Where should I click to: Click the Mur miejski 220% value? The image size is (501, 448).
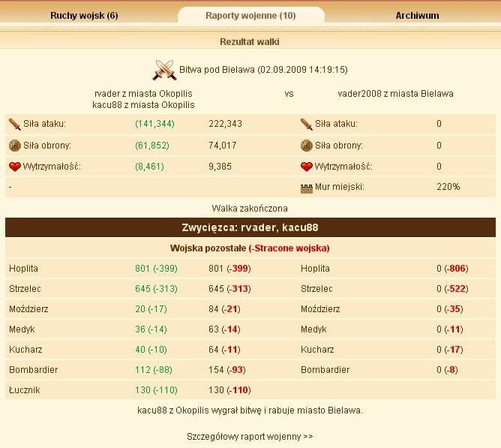pos(448,187)
